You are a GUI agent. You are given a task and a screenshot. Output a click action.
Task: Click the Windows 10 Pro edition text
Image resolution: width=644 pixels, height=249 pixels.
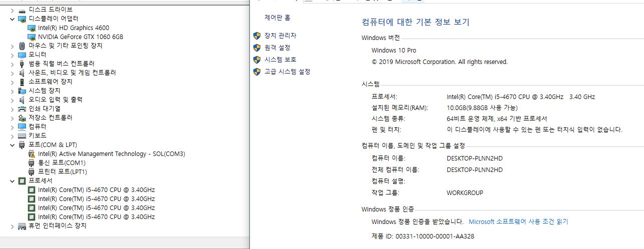[394, 50]
